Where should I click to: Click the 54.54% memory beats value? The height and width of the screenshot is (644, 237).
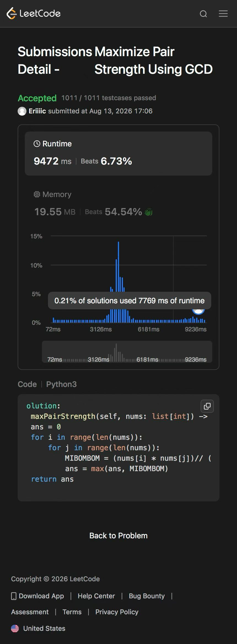pyautogui.click(x=123, y=212)
